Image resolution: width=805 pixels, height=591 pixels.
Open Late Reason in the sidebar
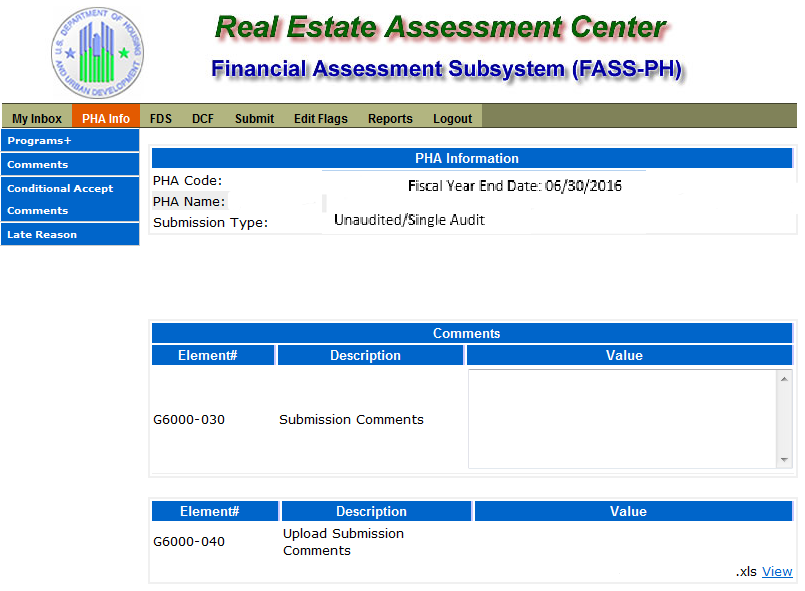coord(70,234)
